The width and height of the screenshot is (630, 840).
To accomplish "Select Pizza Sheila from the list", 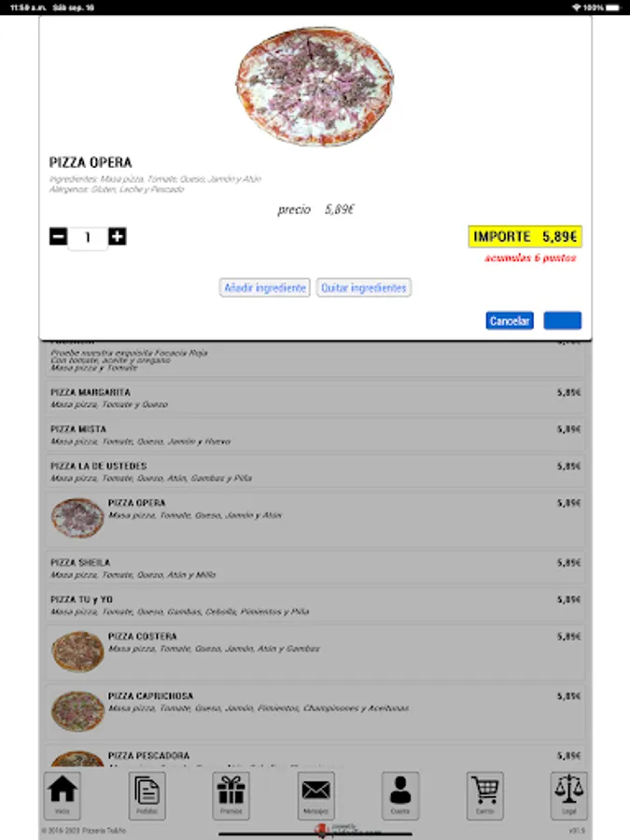I will tap(315, 568).
